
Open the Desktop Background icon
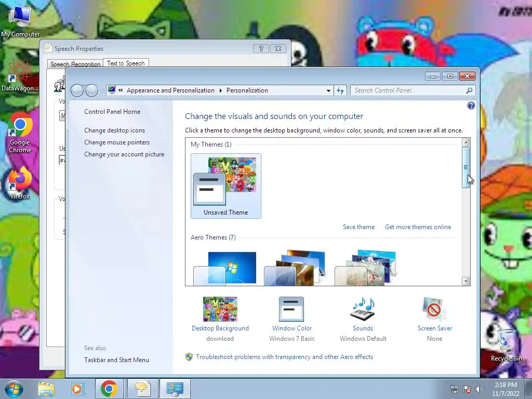click(x=220, y=309)
